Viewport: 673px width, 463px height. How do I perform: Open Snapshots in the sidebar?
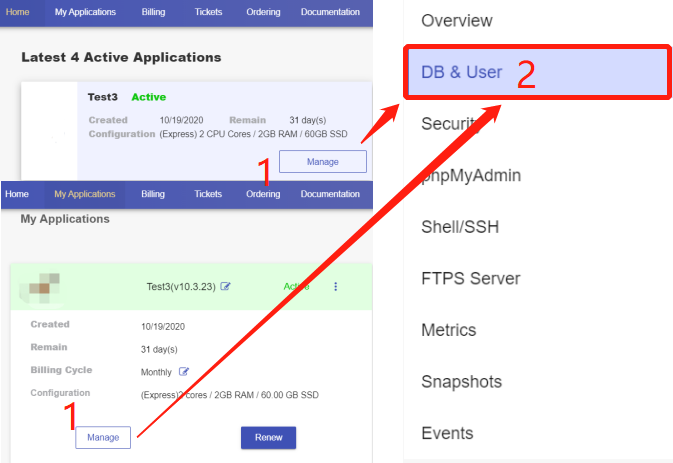461,382
